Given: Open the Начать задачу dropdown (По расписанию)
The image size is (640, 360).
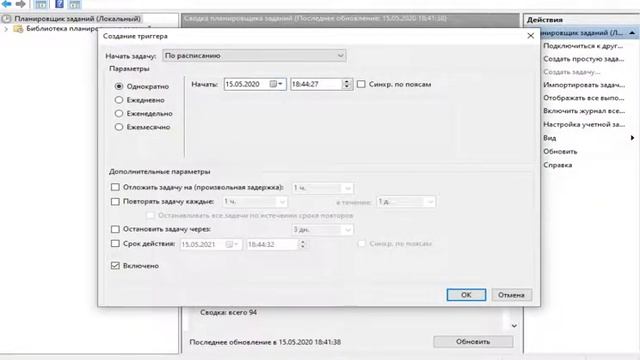Looking at the screenshot, I should (254, 56).
